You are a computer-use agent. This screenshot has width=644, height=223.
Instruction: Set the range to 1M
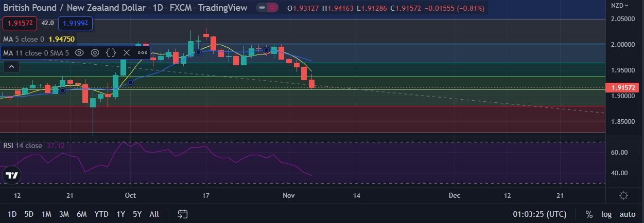tap(46, 214)
